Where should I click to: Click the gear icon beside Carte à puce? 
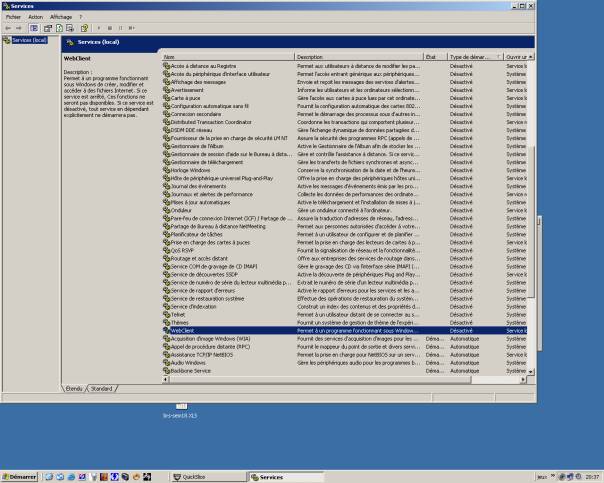click(166, 98)
